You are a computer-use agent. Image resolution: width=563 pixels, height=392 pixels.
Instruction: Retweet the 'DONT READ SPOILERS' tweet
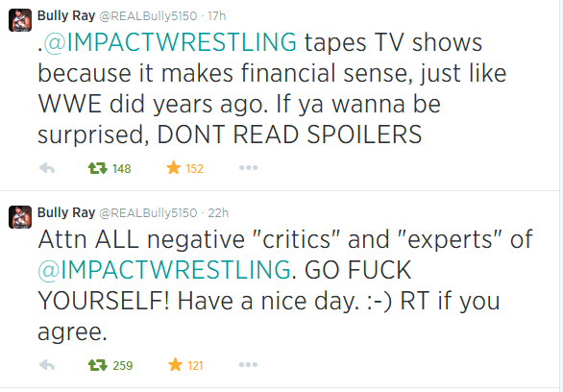pyautogui.click(x=98, y=168)
